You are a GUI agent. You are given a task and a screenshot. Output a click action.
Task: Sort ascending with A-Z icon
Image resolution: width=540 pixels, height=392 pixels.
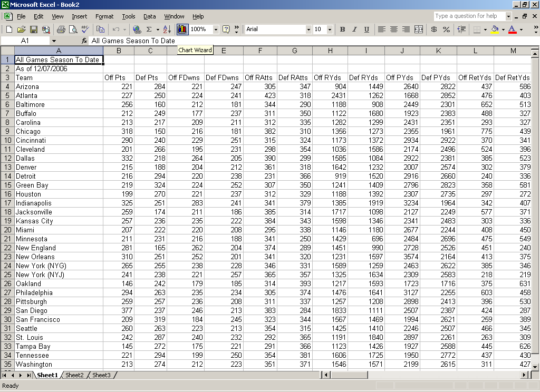(x=167, y=30)
